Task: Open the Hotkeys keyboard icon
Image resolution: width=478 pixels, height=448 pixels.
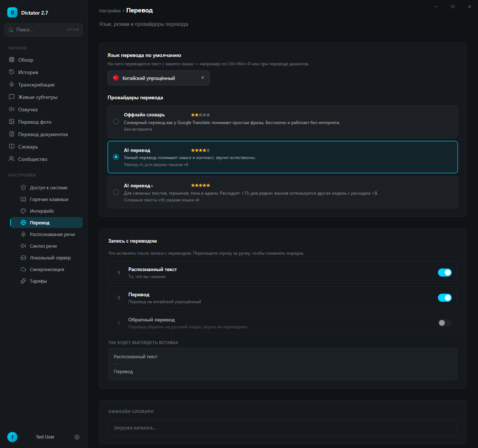Action: click(x=23, y=199)
